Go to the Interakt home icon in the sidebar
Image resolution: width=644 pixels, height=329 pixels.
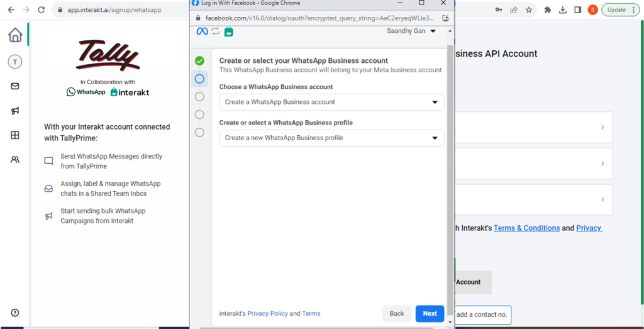point(15,35)
